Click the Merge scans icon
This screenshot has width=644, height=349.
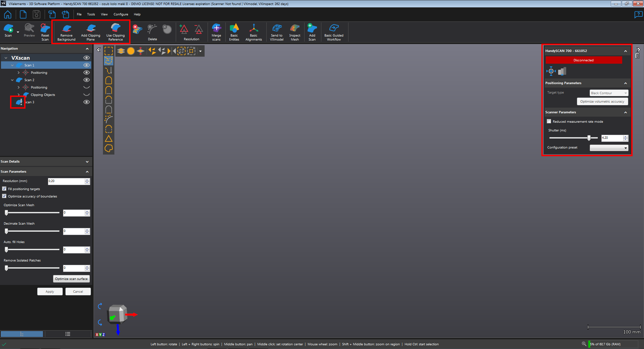coord(216,32)
